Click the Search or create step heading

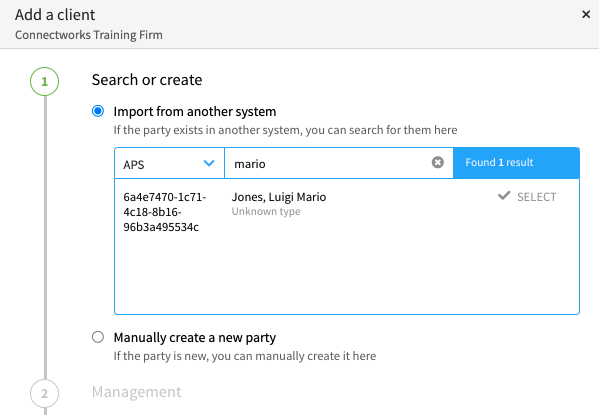[x=147, y=80]
